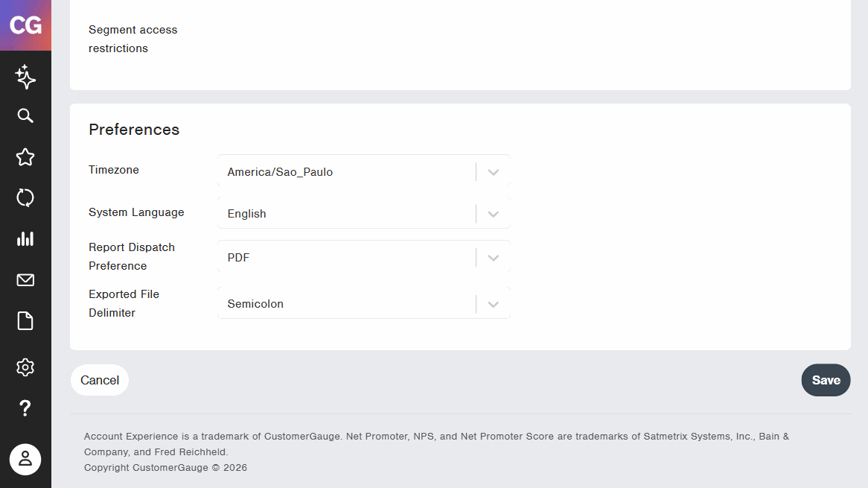Viewport: 868px width, 488px height.
Task: Expand Exported File Delimiter chevron
Action: tap(494, 304)
